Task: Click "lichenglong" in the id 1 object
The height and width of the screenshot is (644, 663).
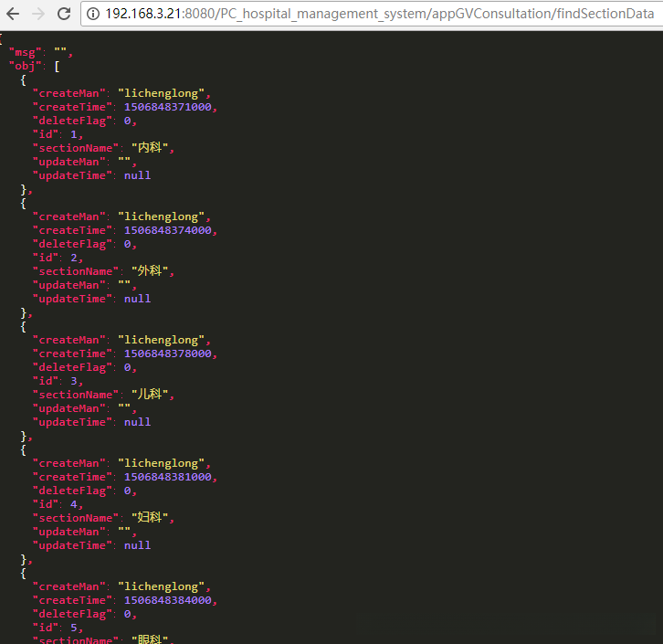Action: click(x=161, y=93)
